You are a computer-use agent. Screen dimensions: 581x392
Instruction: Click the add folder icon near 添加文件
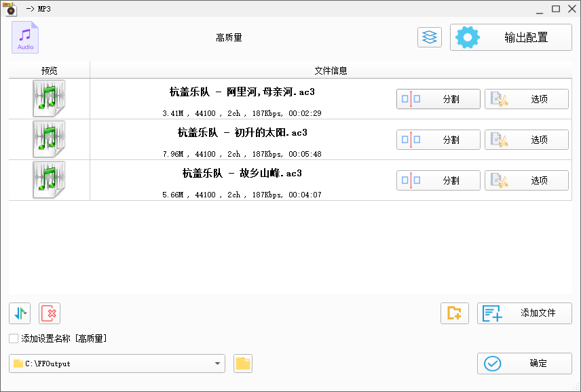pyautogui.click(x=455, y=313)
